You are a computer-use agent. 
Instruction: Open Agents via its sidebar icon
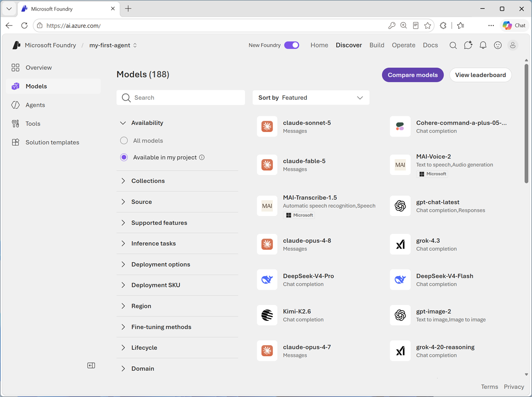pyautogui.click(x=16, y=105)
